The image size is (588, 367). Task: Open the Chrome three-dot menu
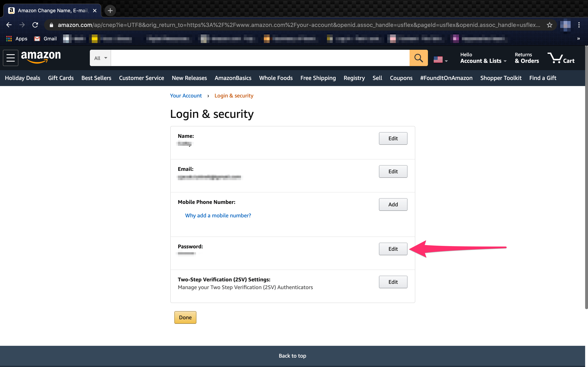(x=579, y=25)
